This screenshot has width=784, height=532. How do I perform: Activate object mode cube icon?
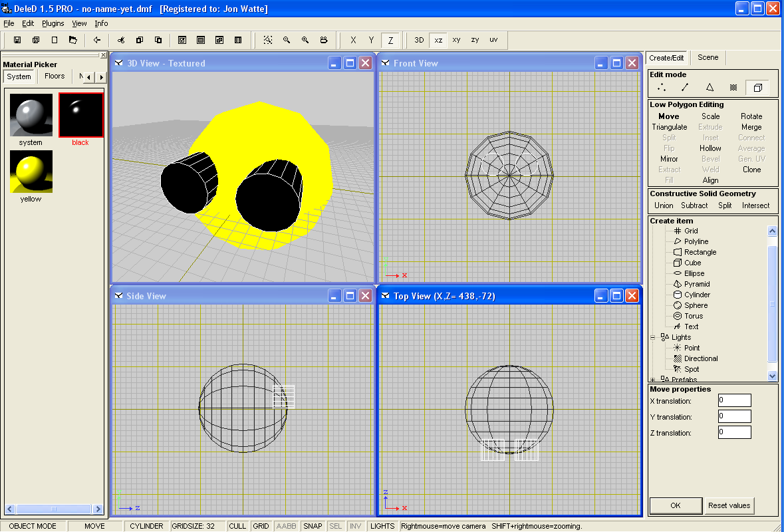coord(757,87)
